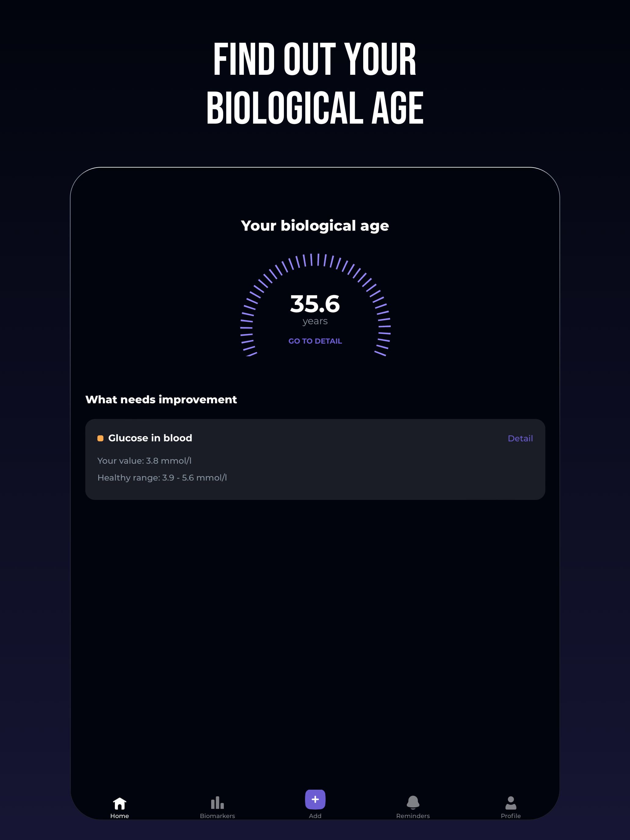
Task: Open the Glucose in blood card
Action: coord(315,459)
